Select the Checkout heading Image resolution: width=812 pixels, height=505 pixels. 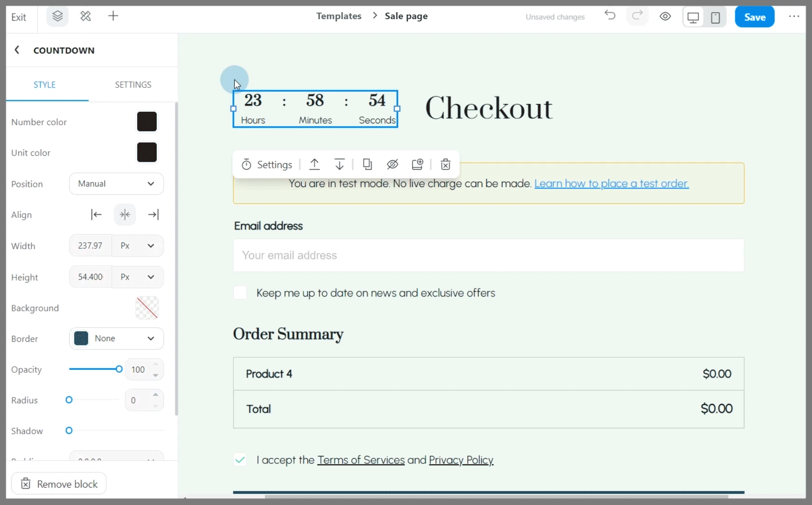click(x=489, y=108)
